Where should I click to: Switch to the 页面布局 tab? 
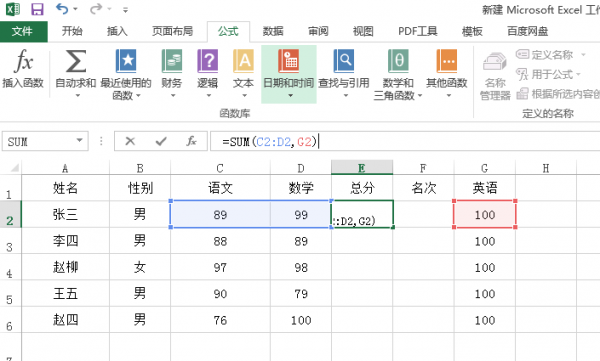(173, 31)
